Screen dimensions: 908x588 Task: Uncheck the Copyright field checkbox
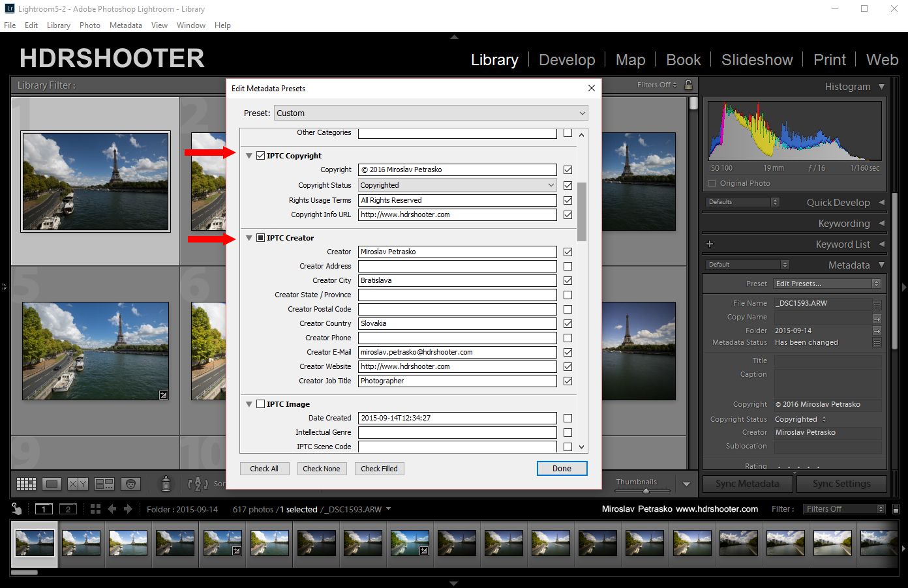click(567, 169)
